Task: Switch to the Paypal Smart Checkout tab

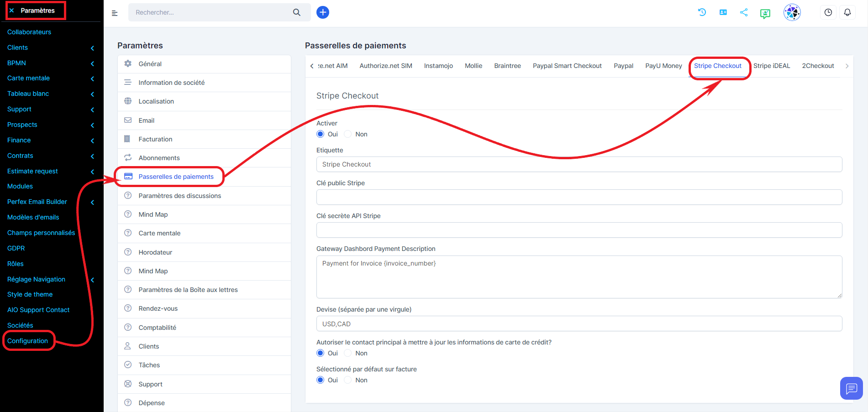Action: click(567, 66)
